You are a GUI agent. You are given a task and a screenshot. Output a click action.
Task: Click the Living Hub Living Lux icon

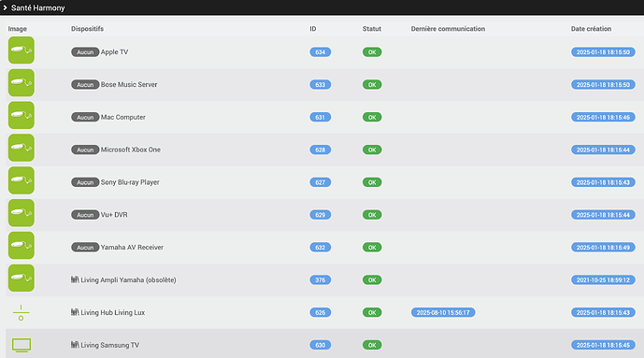21,313
